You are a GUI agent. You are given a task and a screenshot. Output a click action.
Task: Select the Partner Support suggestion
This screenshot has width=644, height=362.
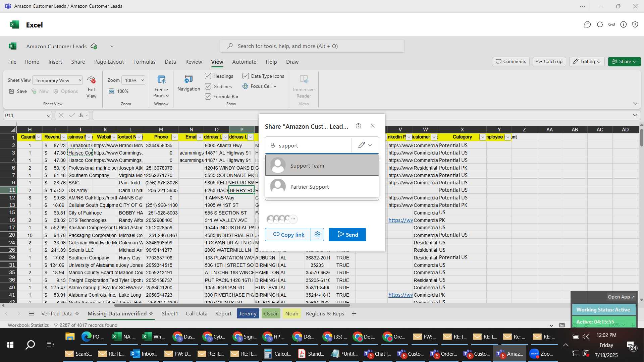tap(322, 187)
